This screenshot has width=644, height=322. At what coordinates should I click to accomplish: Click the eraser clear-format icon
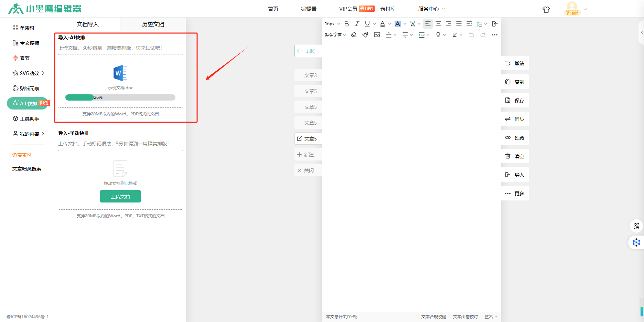[x=354, y=35]
